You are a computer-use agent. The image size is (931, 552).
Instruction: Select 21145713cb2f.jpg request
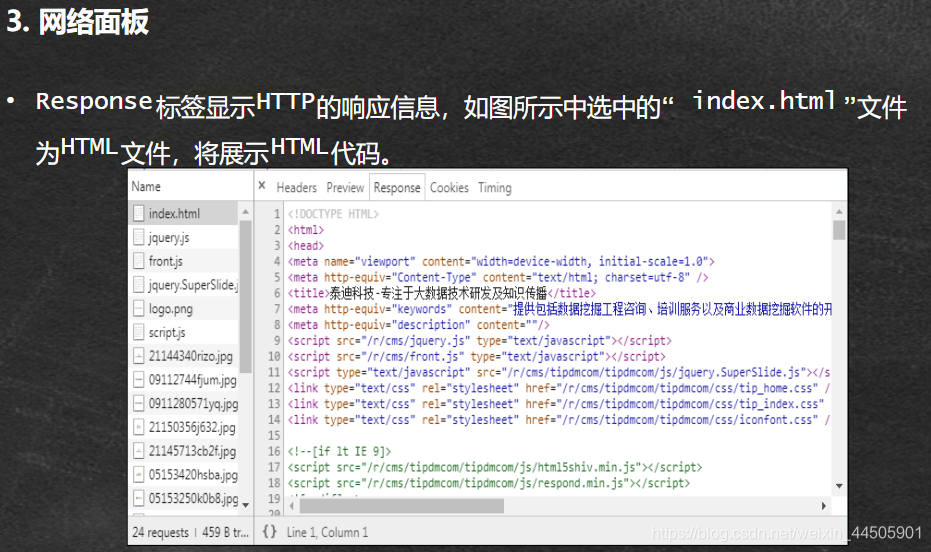(183, 451)
